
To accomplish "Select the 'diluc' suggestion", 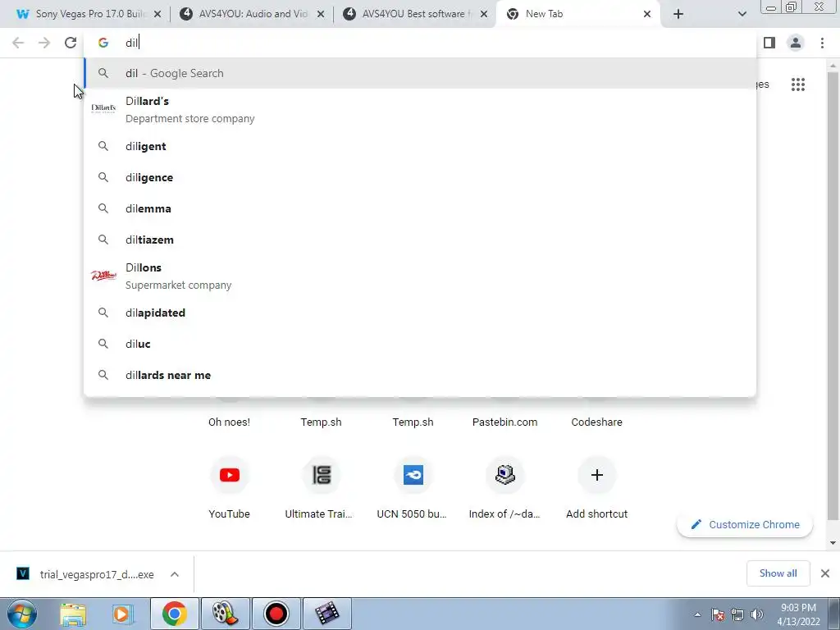I will coord(420,344).
